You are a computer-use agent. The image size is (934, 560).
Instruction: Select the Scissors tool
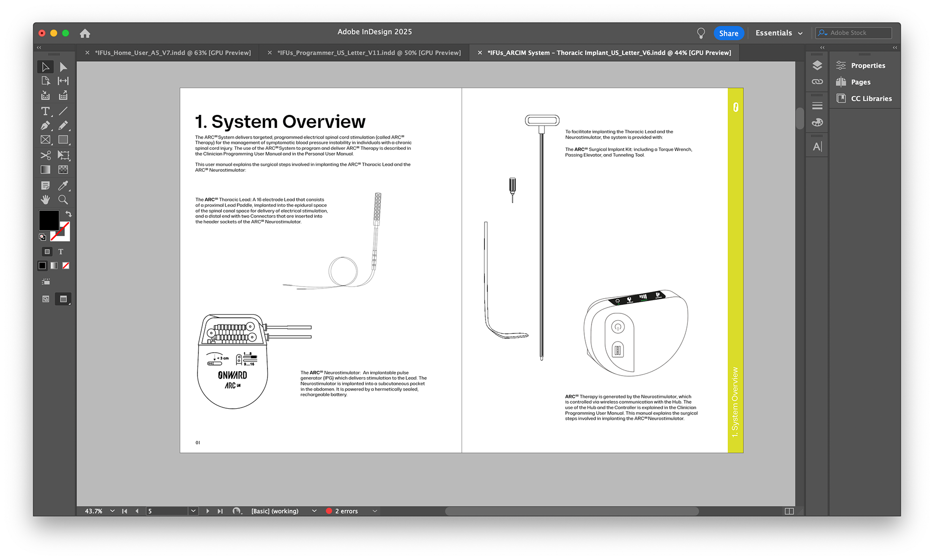[x=45, y=155]
